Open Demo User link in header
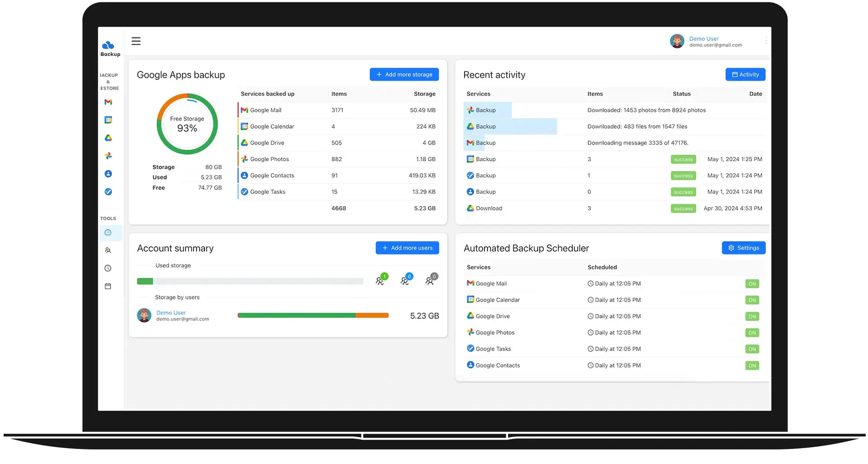The image size is (868, 464). tap(703, 39)
